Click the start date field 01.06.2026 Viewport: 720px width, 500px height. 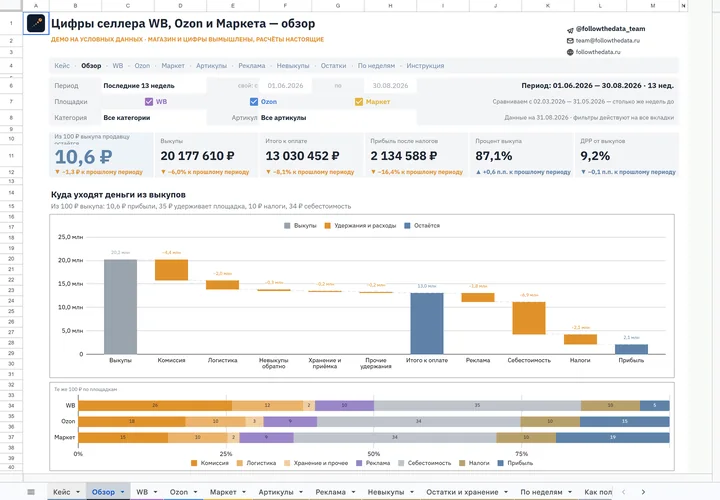point(285,85)
